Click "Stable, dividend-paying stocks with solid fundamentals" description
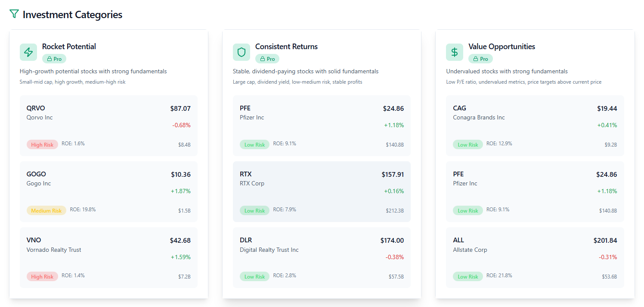Image resolution: width=644 pixels, height=307 pixels. 306,71
